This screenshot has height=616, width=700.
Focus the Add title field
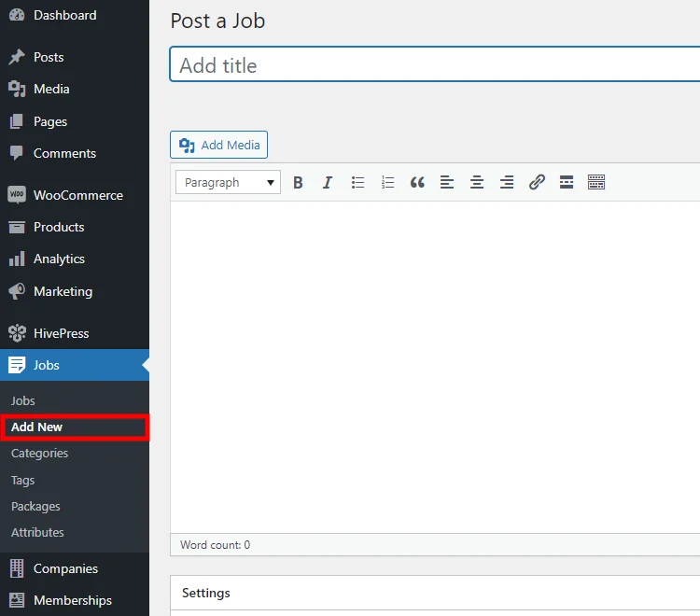435,64
